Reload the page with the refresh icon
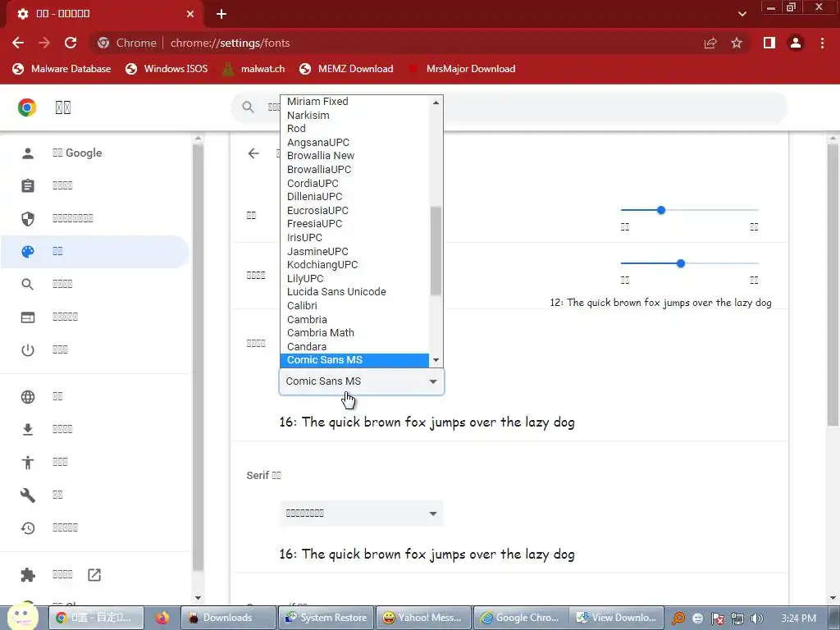The height and width of the screenshot is (630, 840). point(71,43)
